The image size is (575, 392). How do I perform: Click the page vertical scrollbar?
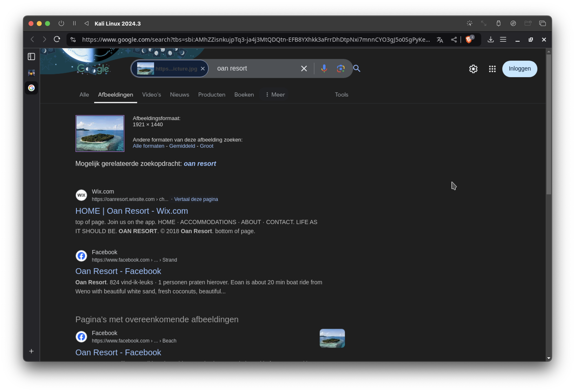(x=549, y=124)
